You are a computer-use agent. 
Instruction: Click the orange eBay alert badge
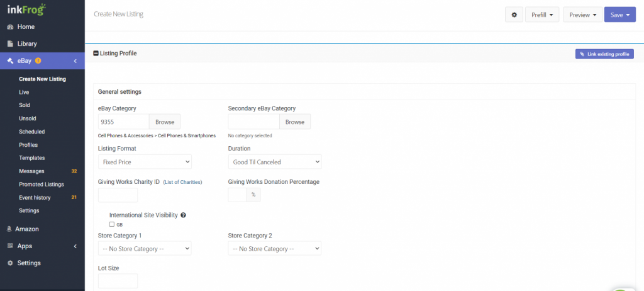(x=38, y=61)
